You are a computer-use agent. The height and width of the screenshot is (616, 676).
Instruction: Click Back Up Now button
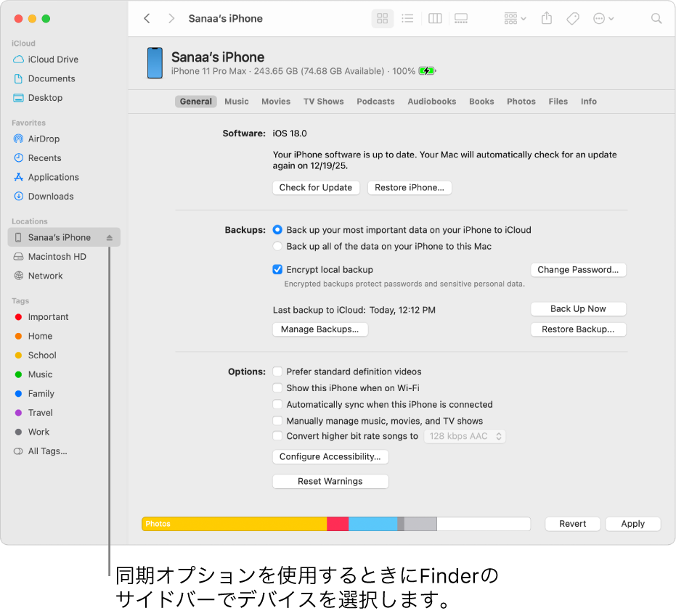tap(578, 309)
